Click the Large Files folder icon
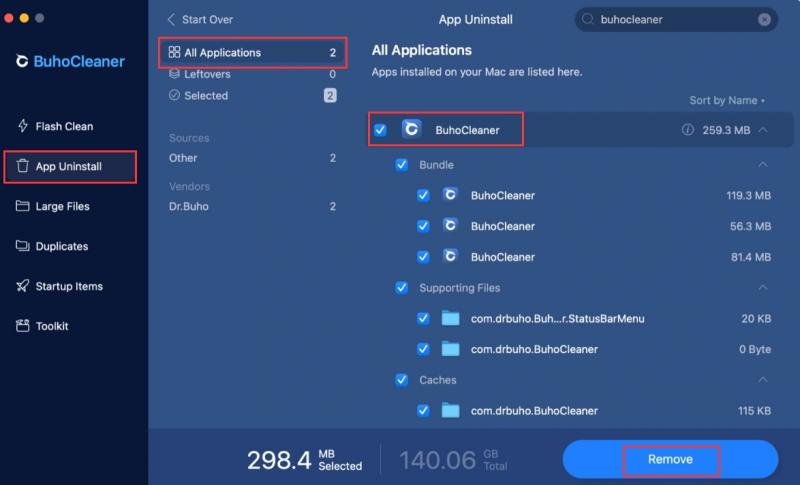The image size is (800, 485). tap(22, 206)
